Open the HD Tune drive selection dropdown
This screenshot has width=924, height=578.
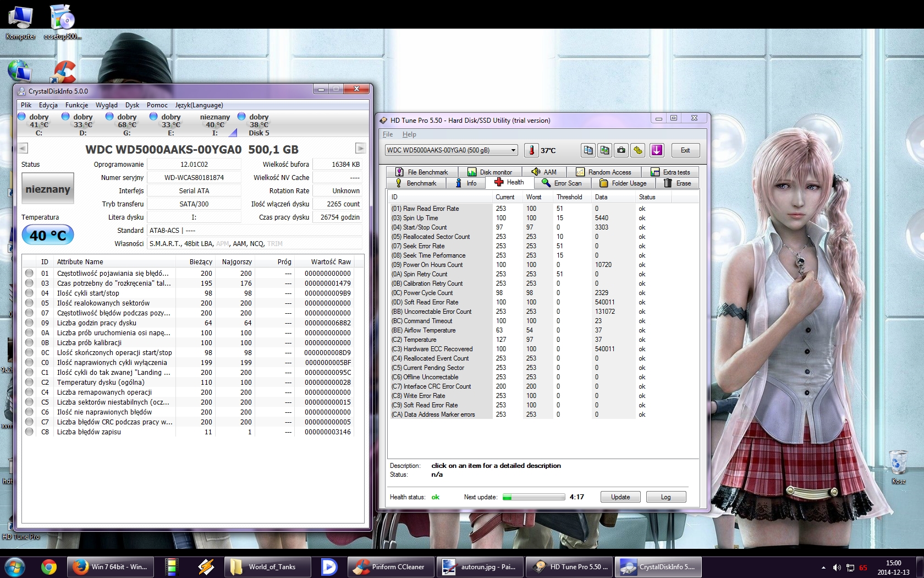click(452, 150)
